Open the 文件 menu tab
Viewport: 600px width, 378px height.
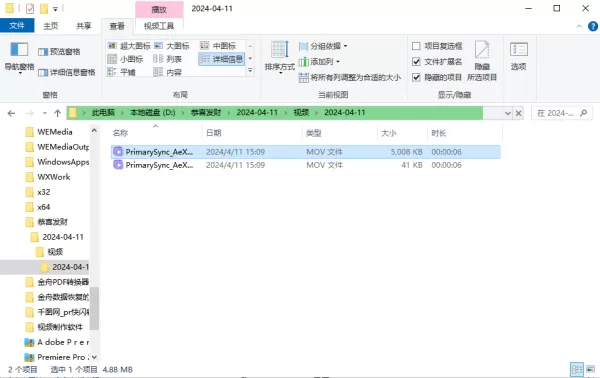click(x=17, y=26)
